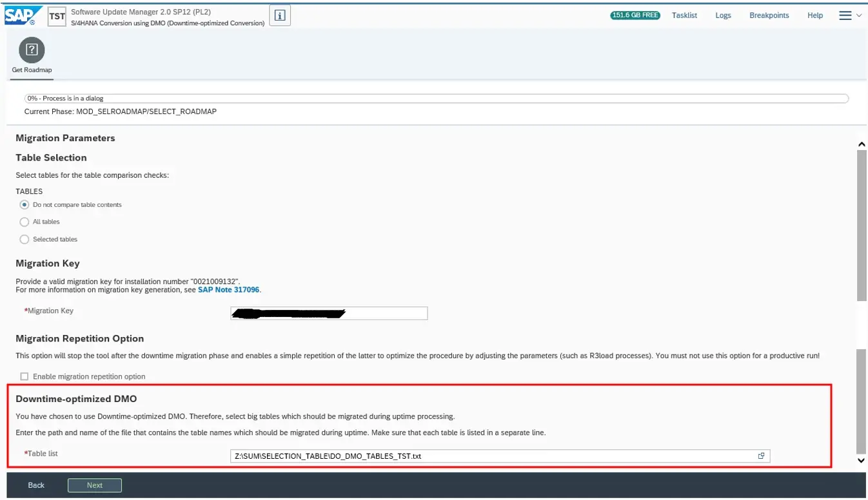The height and width of the screenshot is (500, 868).
Task: Open the Logs menu
Action: pos(723,15)
